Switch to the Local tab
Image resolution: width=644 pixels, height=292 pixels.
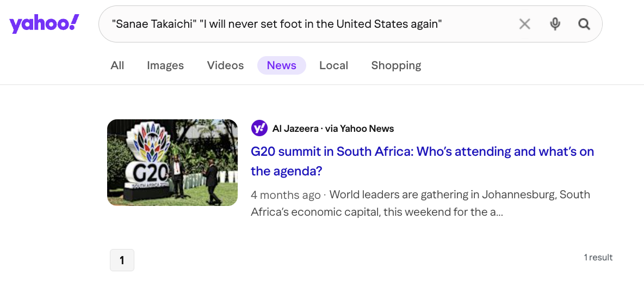(333, 65)
